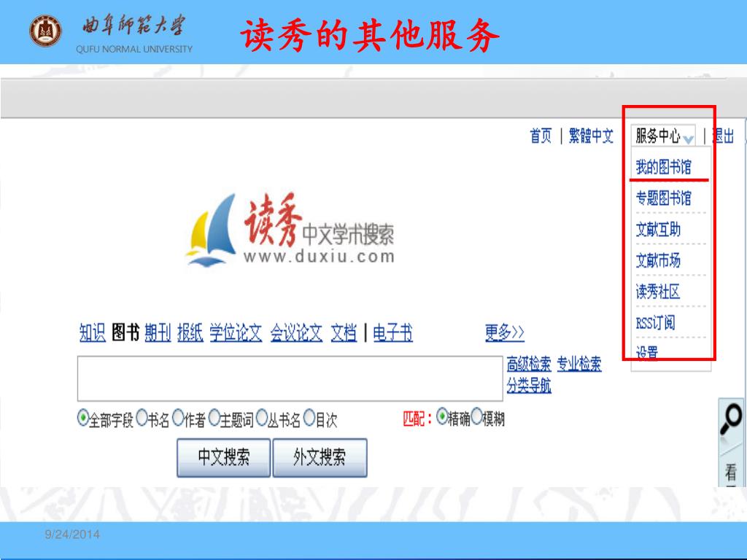Switch to the 电子书 search tab
The image size is (747, 560).
(x=392, y=332)
